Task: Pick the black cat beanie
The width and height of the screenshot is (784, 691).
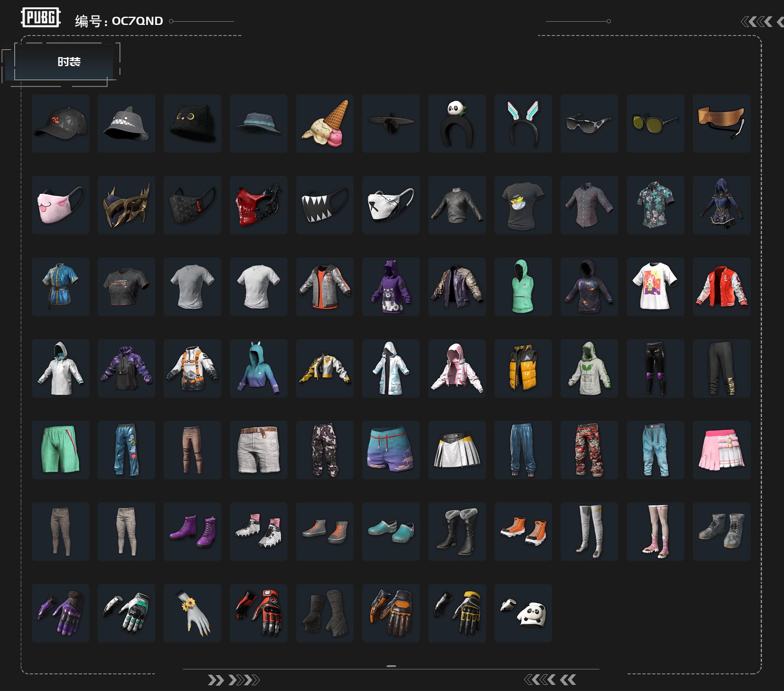Action: 192,123
